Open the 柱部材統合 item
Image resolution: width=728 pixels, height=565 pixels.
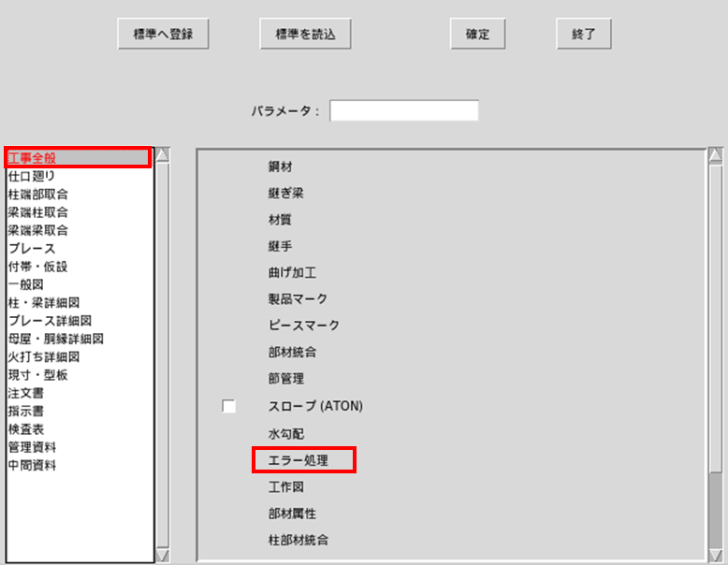pyautogui.click(x=298, y=540)
